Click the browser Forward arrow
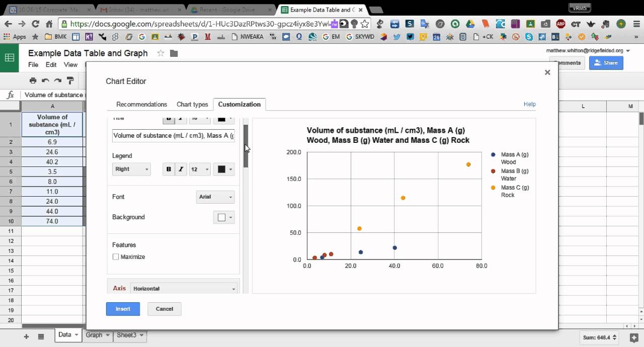644x347 pixels. point(22,24)
